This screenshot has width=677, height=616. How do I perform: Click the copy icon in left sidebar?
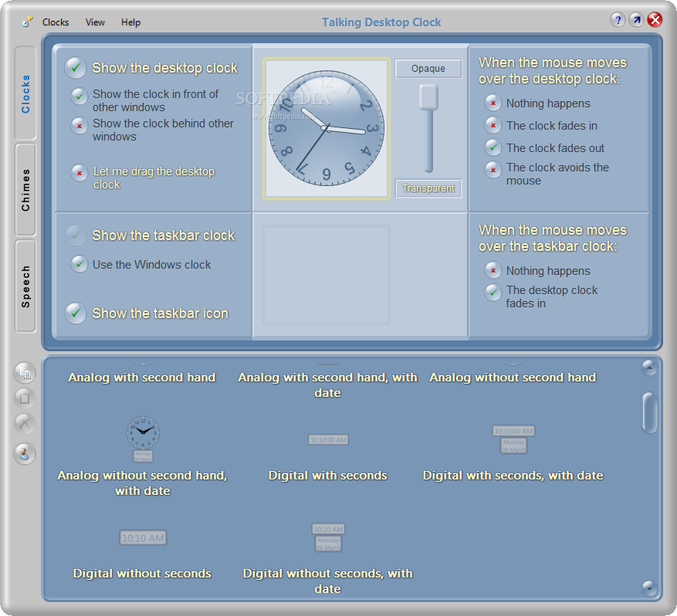(25, 373)
